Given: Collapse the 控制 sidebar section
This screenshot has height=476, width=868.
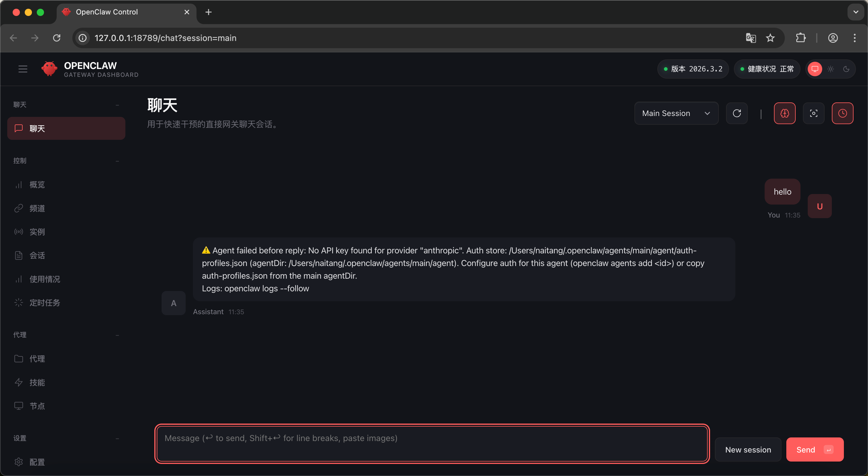Looking at the screenshot, I should pyautogui.click(x=117, y=161).
